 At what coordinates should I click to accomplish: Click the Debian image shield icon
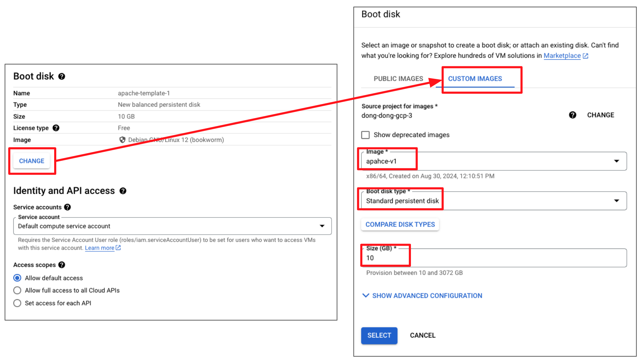pos(122,140)
